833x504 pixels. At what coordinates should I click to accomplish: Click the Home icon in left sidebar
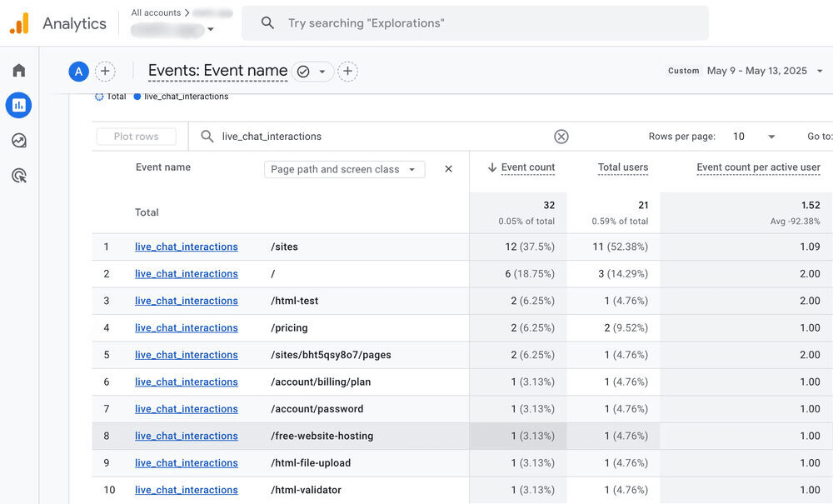[18, 71]
